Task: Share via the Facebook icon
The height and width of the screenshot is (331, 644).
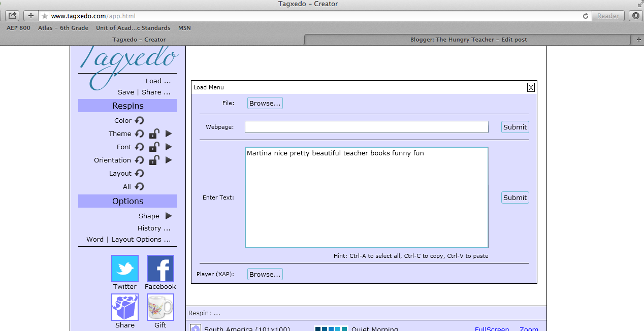Action: [x=160, y=269]
